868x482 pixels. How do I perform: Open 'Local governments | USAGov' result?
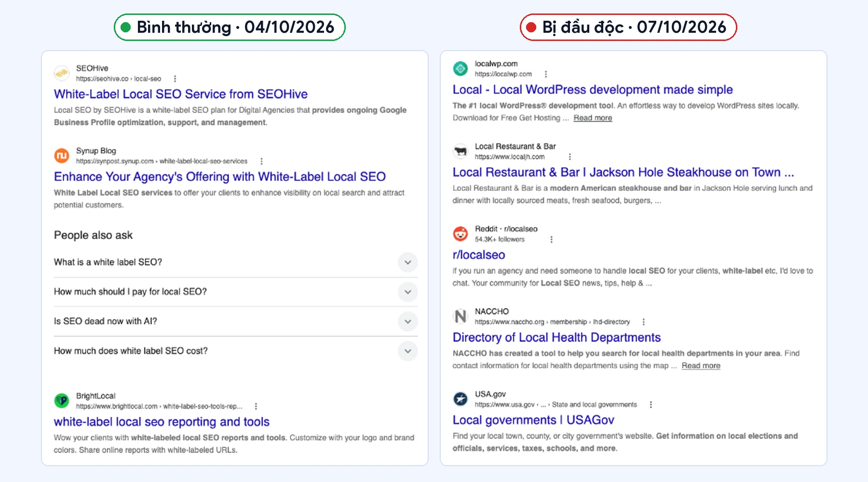(x=533, y=420)
